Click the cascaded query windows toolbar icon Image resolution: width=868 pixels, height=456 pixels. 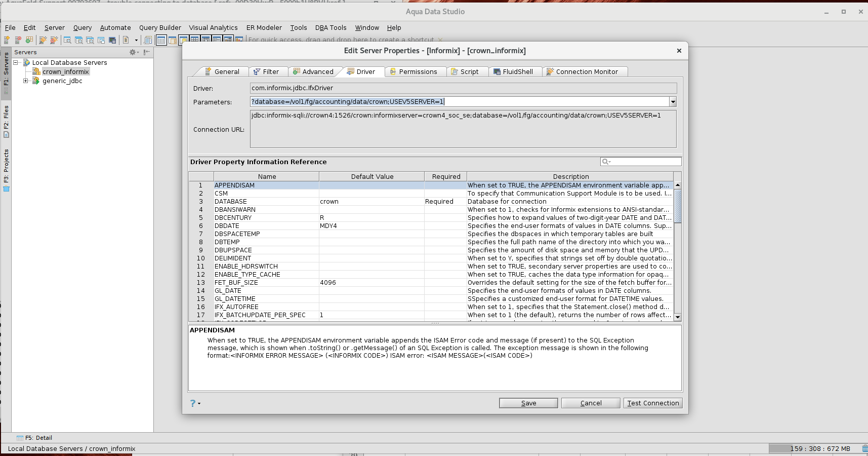click(101, 40)
